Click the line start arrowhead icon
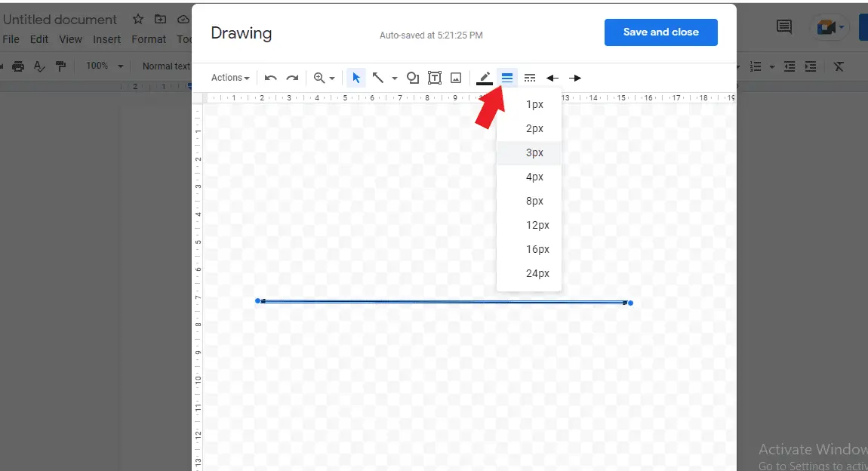This screenshot has height=471, width=868. [552, 77]
